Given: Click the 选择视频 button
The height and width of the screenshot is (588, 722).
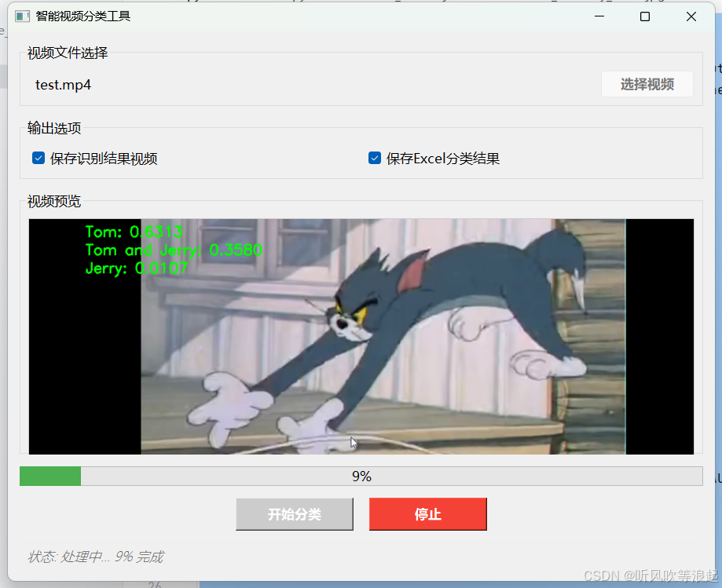Looking at the screenshot, I should coord(647,84).
